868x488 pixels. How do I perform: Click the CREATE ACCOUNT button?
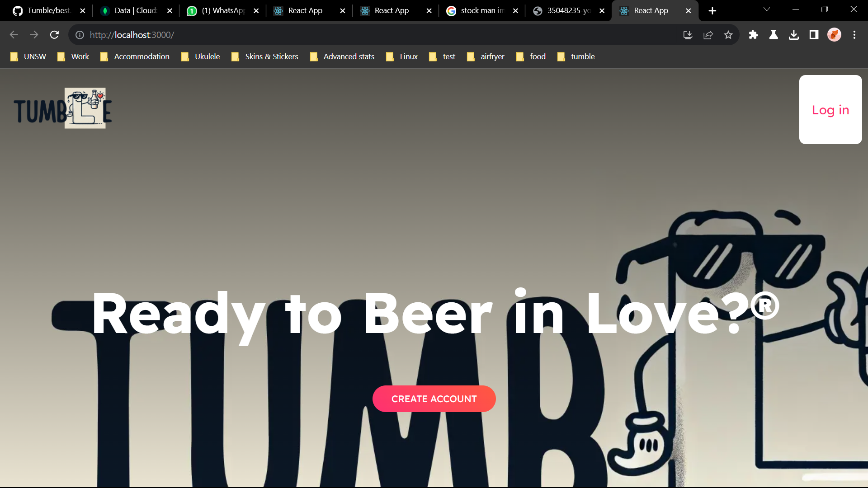434,399
